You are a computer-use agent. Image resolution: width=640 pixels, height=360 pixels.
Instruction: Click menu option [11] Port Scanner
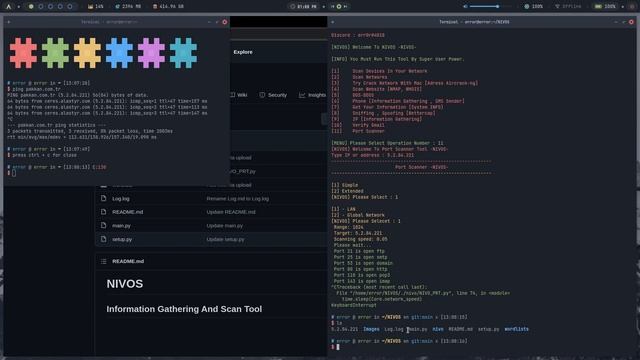(x=358, y=131)
